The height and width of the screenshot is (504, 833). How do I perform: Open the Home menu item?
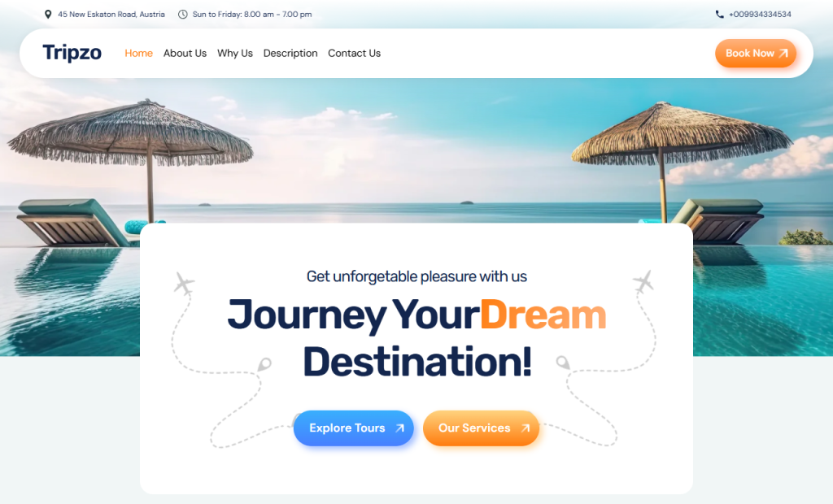coord(138,53)
